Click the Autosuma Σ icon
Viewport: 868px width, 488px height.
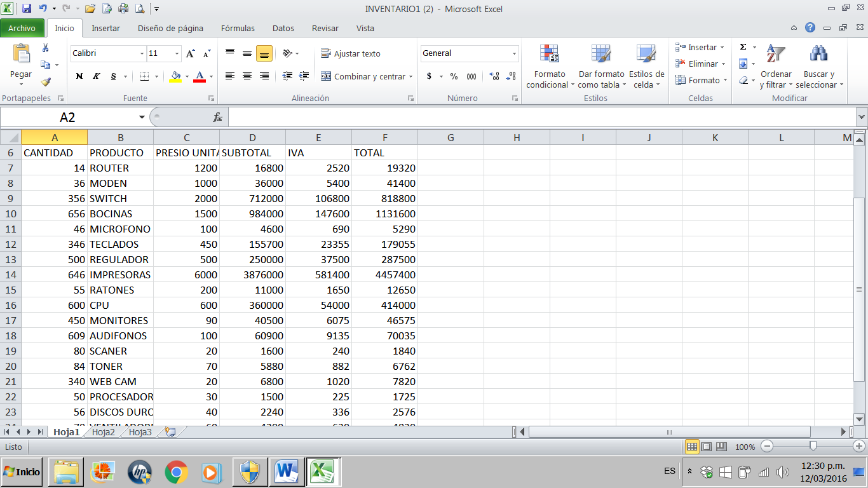point(744,48)
